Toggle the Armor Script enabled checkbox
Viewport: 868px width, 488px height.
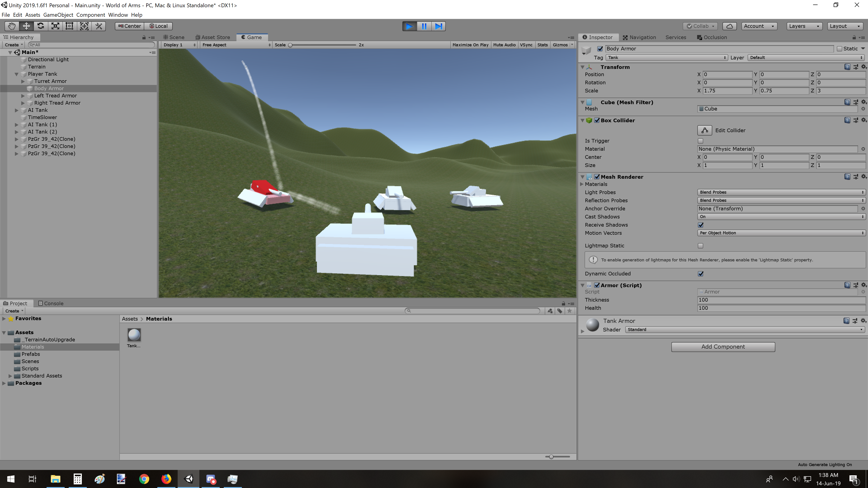click(597, 285)
